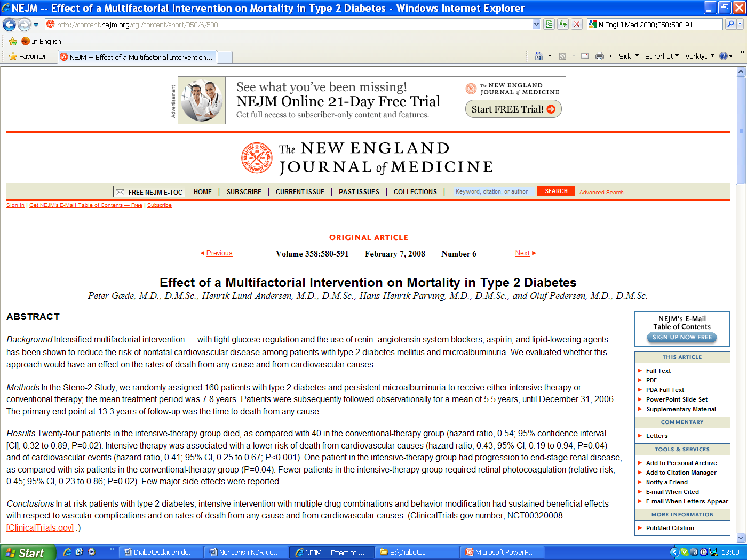
Task: Open the PAST ISSUES navigation item
Action: click(x=359, y=192)
